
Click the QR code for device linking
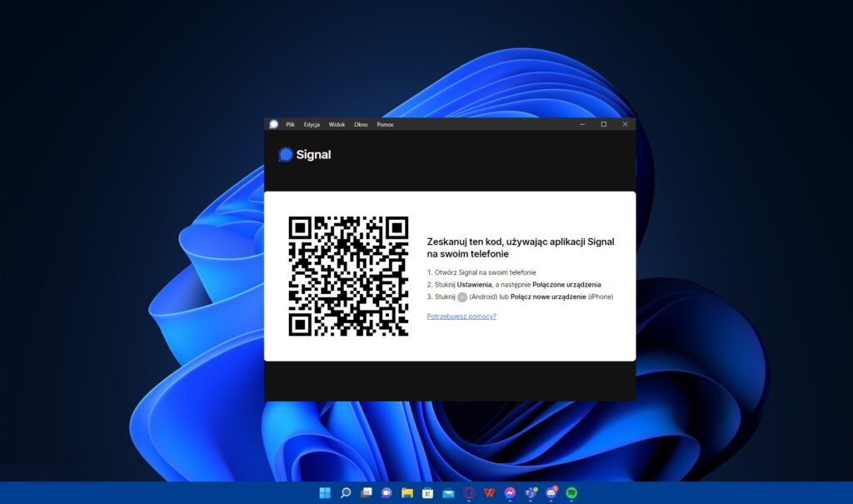(348, 276)
